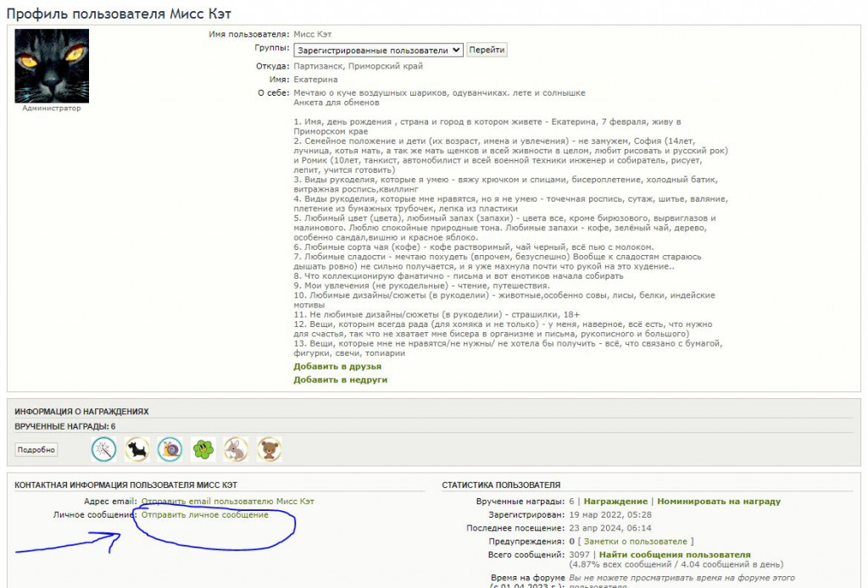Screen dimensions: 868x588
Task: Click the black cat profile avatar
Action: [52, 66]
